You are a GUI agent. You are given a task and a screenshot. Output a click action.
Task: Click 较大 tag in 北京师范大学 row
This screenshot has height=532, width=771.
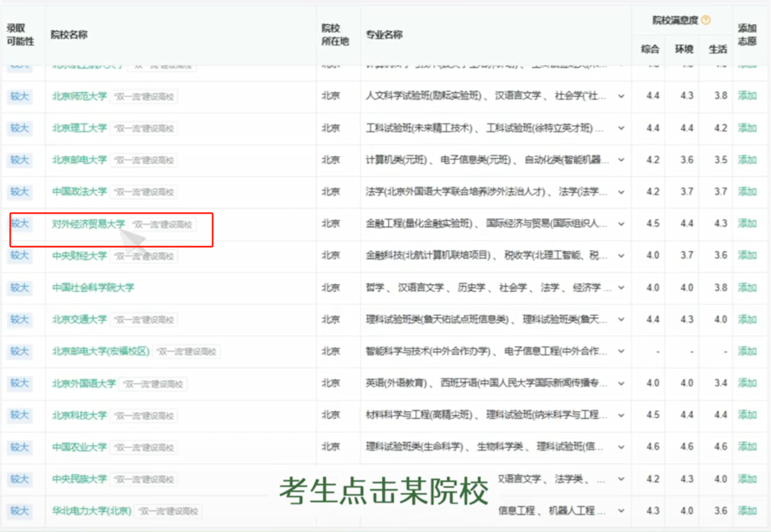(19, 96)
